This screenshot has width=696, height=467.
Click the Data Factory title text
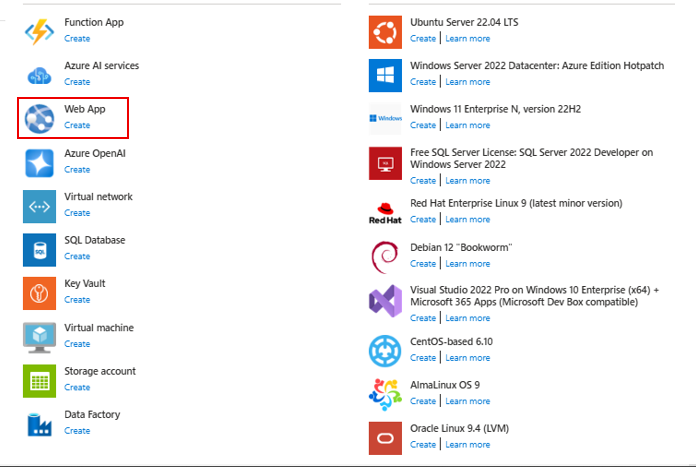click(92, 415)
